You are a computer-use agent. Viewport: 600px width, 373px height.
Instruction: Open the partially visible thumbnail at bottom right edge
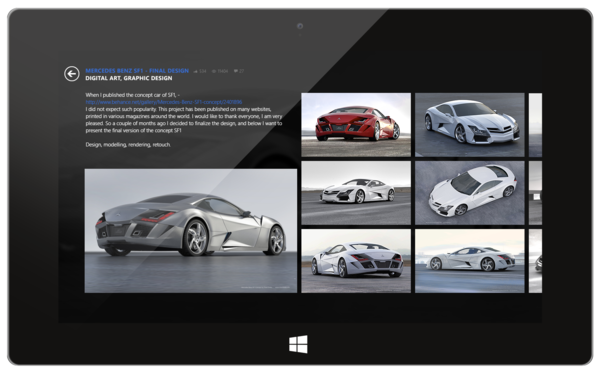(535, 261)
